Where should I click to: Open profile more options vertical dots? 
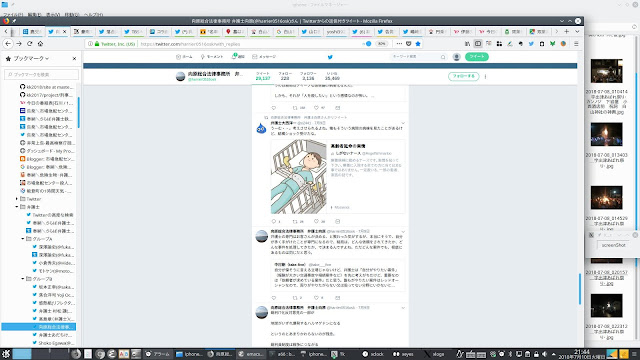[485, 76]
